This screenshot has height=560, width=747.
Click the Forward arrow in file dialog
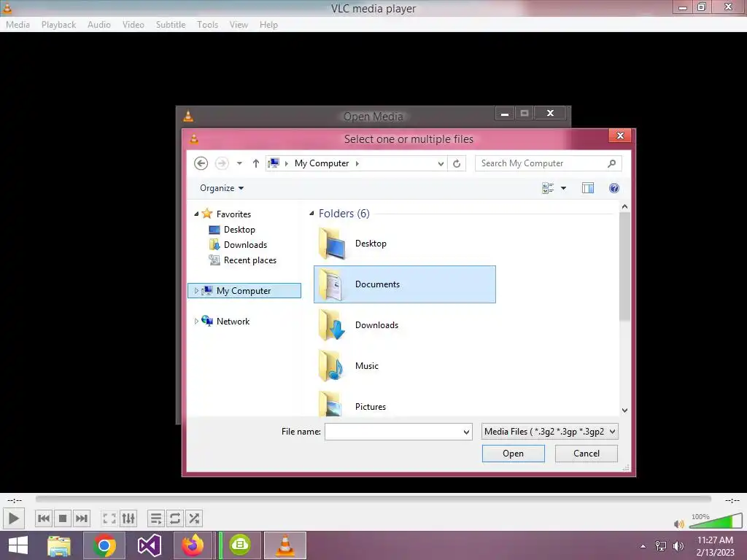[x=222, y=163]
